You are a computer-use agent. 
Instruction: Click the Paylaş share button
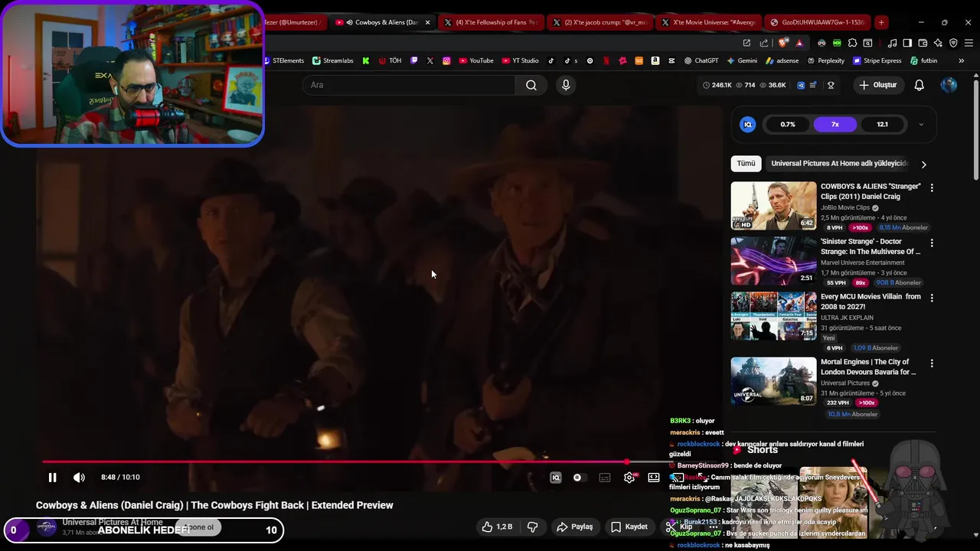575,527
